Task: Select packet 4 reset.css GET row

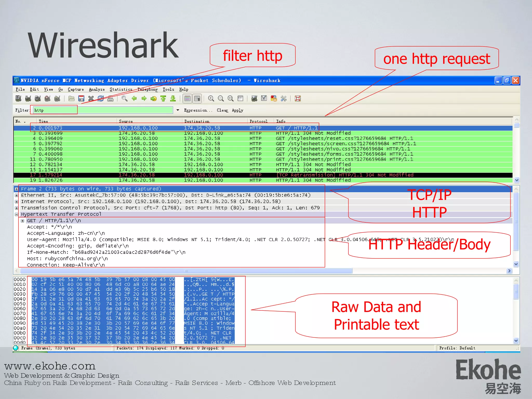Action: tap(263, 138)
